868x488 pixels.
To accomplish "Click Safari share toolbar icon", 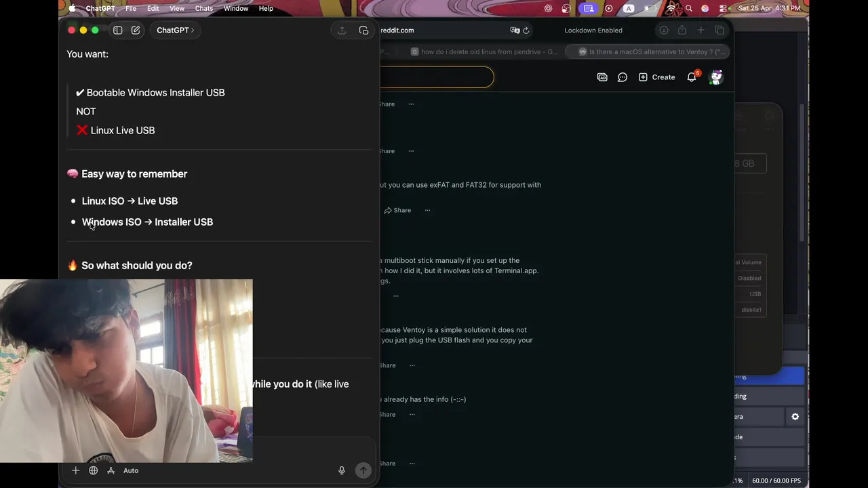I will click(682, 30).
